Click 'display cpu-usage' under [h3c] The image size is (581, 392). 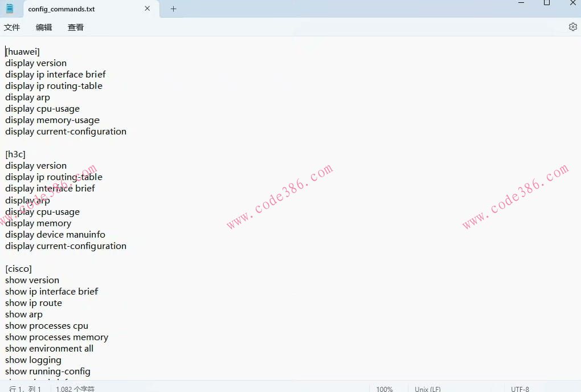click(43, 212)
